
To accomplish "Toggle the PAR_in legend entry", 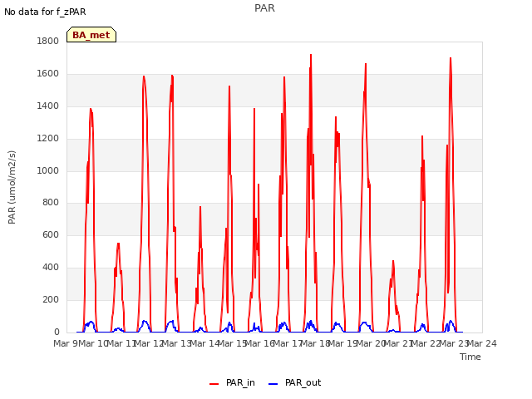I will [x=233, y=382].
